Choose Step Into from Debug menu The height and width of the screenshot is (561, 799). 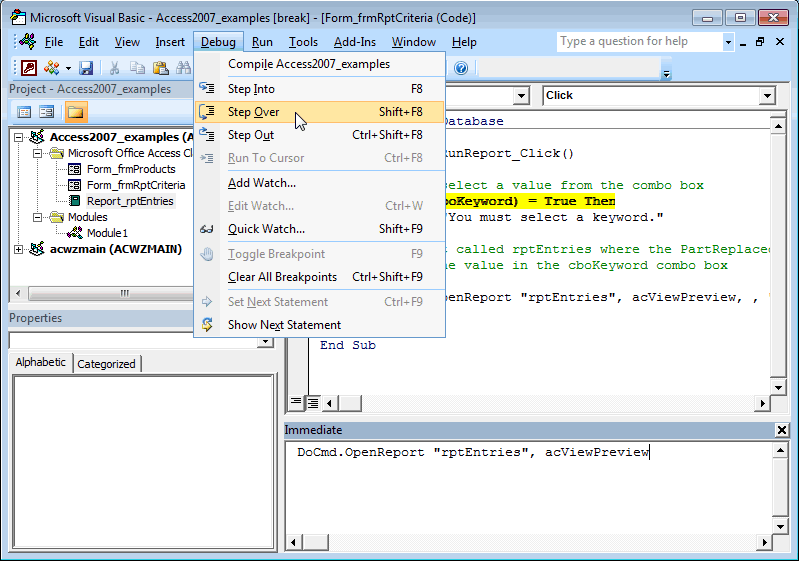(319, 89)
